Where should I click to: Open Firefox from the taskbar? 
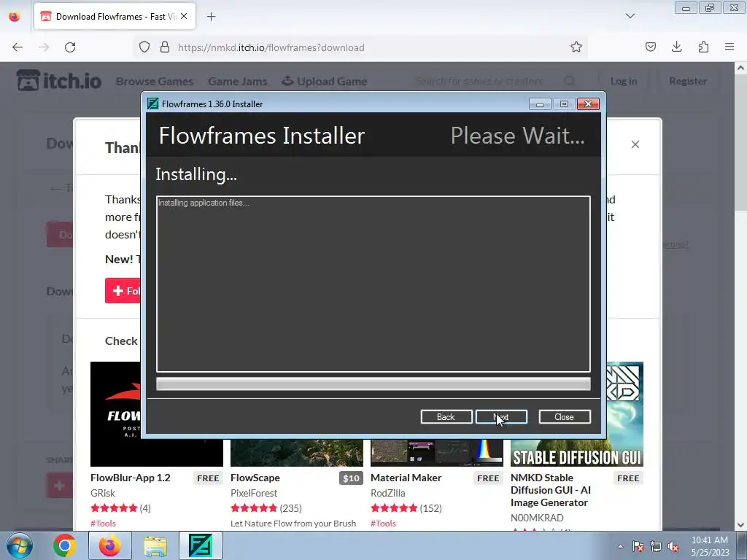(110, 545)
